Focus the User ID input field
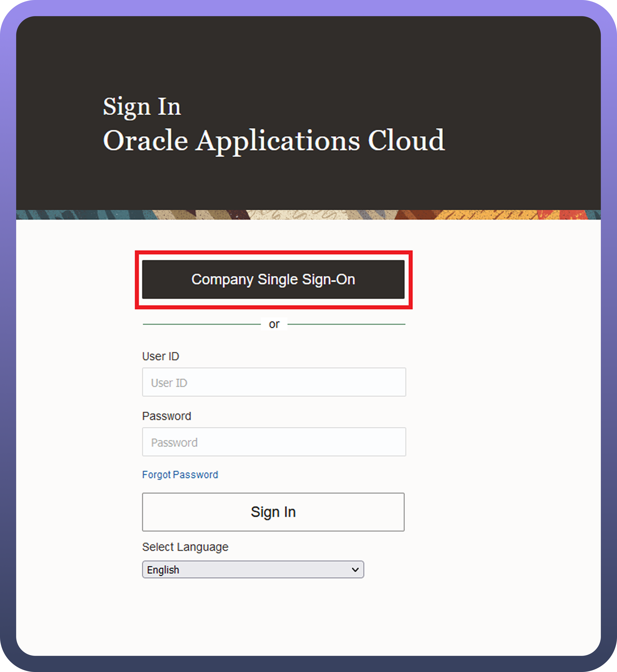Screen dimensions: 617x672 pos(274,382)
